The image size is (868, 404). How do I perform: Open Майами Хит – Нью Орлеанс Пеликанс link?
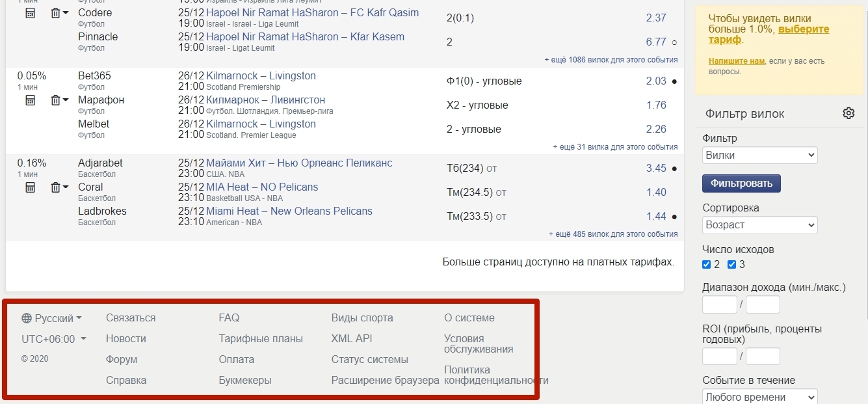tap(299, 163)
